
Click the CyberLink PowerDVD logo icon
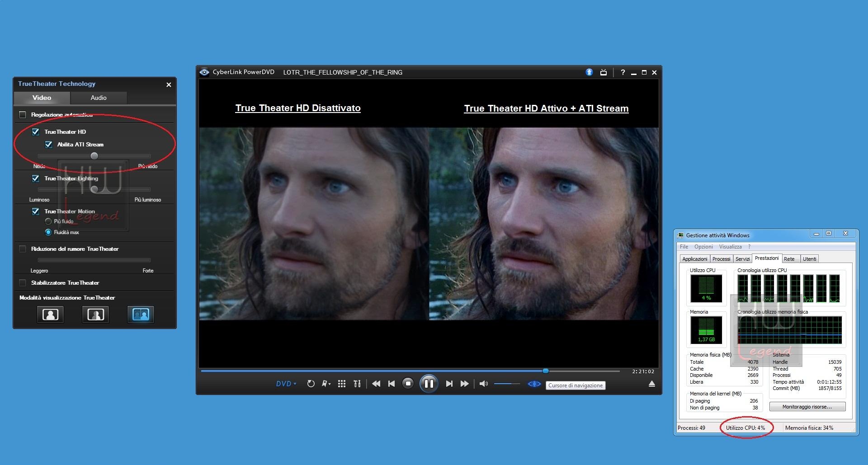click(204, 72)
